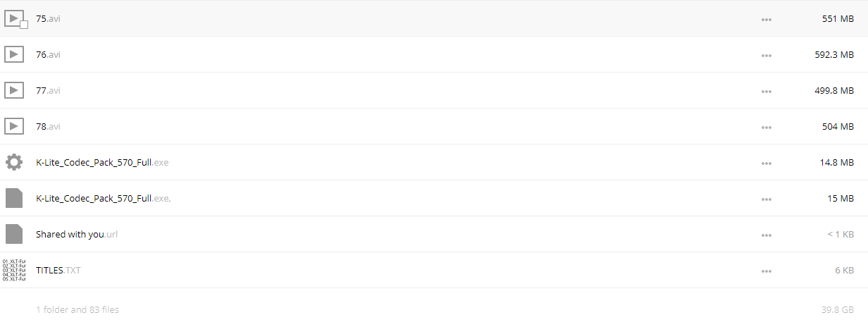This screenshot has width=868, height=327.
Task: Open the TITLES.TXT file name
Action: 58,270
